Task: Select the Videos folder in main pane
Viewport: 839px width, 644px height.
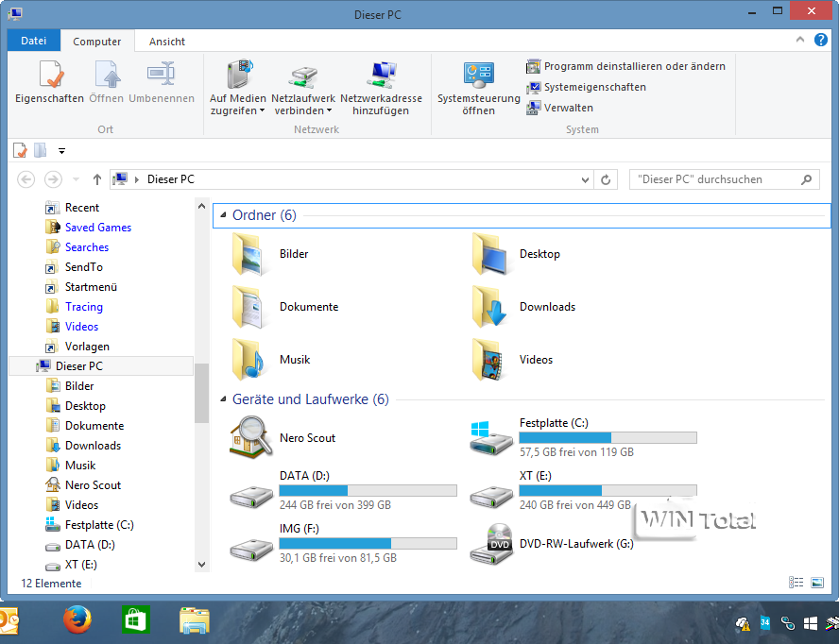Action: (511, 360)
